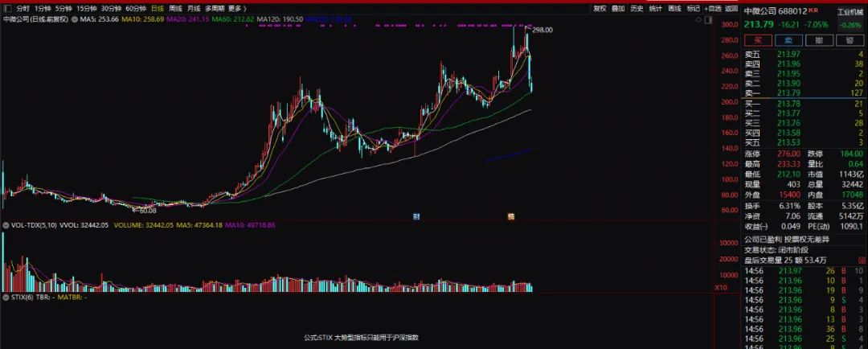868x349 pixels.
Task: Select the 买三 price 213.76 row
Action: pos(803,123)
